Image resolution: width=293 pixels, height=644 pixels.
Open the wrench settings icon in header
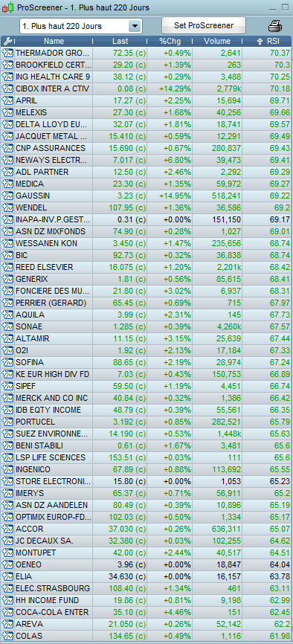tap(7, 41)
